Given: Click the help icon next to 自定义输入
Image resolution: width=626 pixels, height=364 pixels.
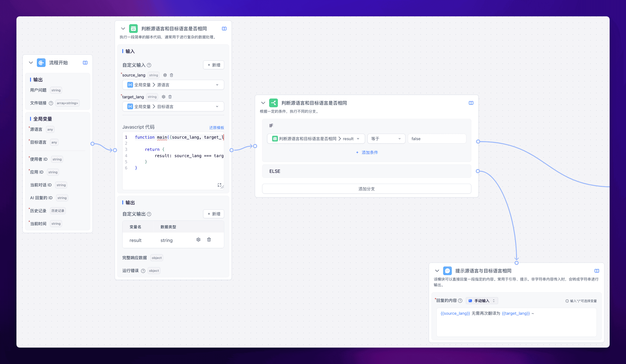Looking at the screenshot, I should tap(149, 65).
